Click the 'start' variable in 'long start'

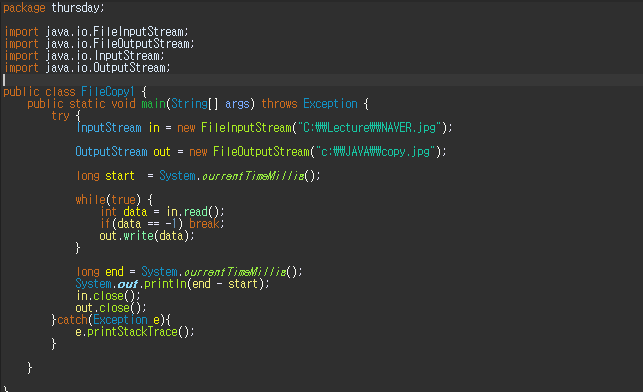pos(120,176)
